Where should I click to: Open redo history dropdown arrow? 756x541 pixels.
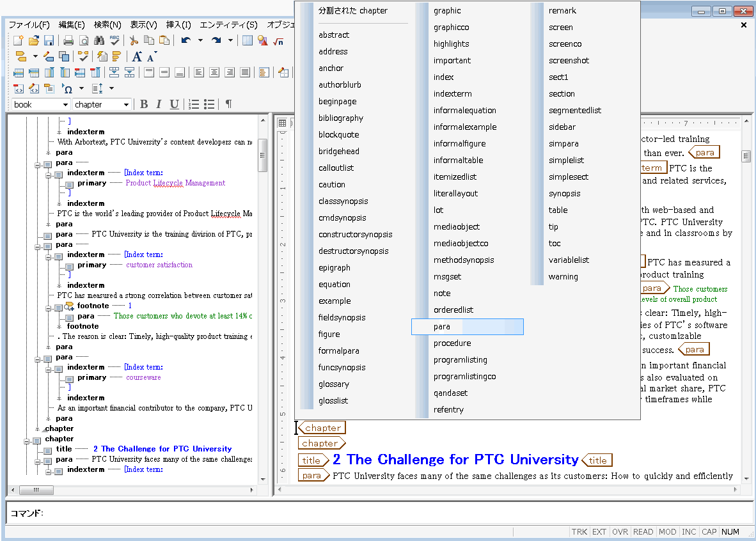pos(230,41)
